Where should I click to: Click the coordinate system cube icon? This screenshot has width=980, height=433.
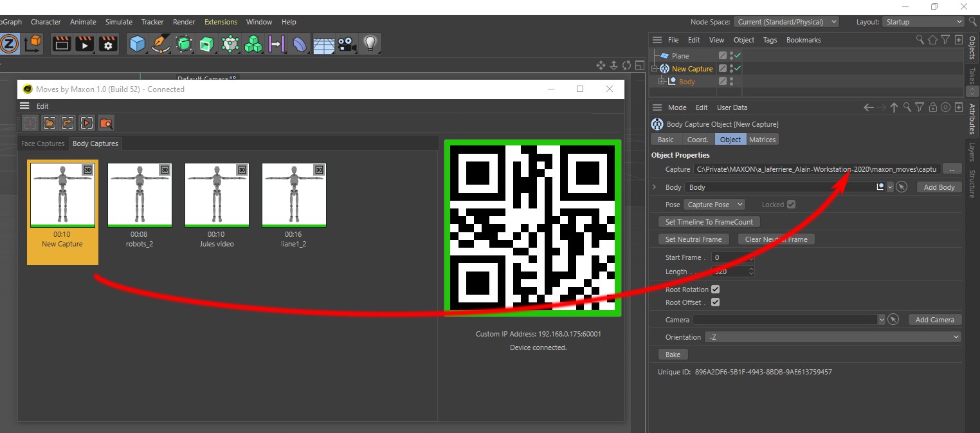click(x=33, y=44)
